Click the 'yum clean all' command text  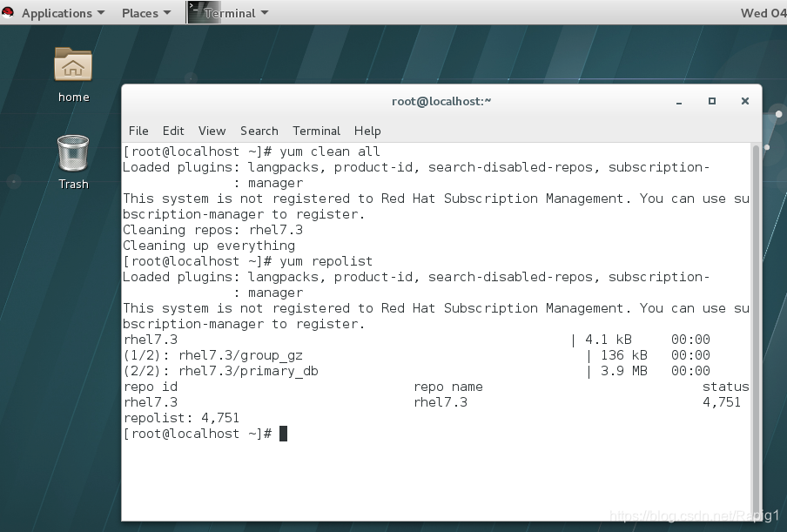pyautogui.click(x=330, y=152)
